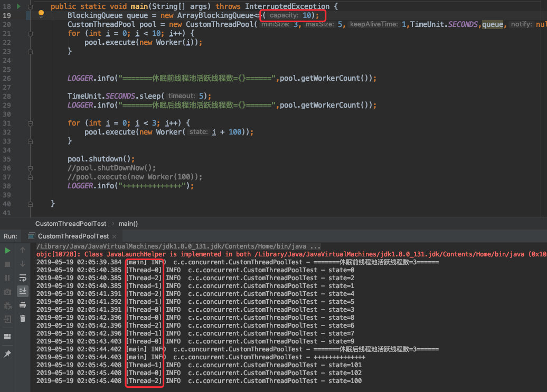547x392 pixels.
Task: Click the attach debugger bug icon
Action: [x=7, y=305]
